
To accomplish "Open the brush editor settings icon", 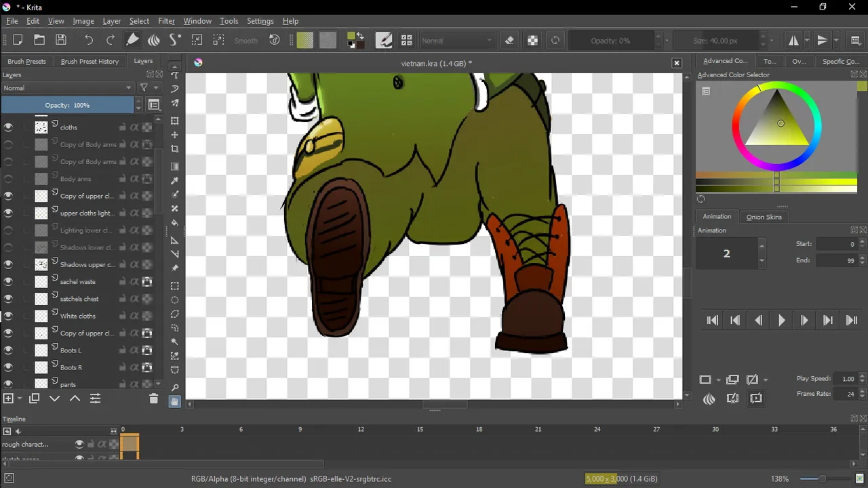I will point(384,40).
